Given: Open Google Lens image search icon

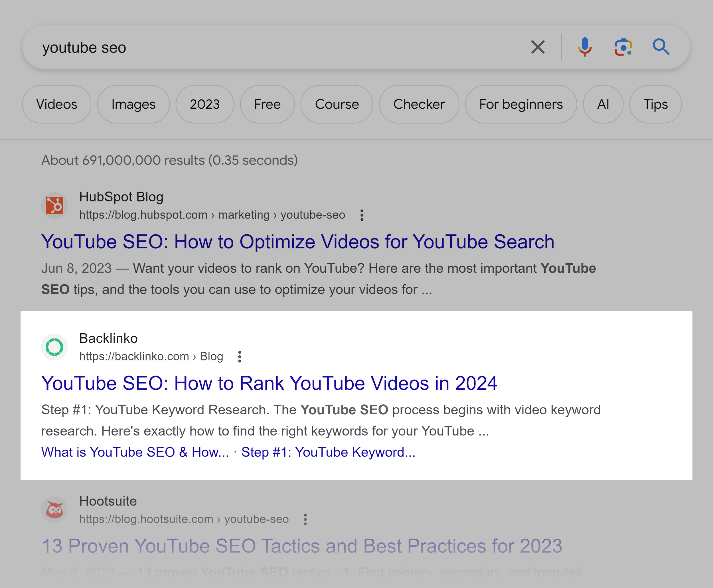Looking at the screenshot, I should click(623, 47).
